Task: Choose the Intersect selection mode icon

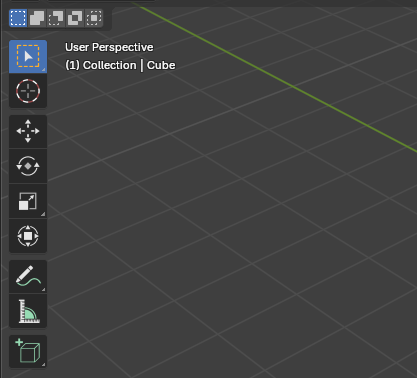Action: tap(94, 18)
